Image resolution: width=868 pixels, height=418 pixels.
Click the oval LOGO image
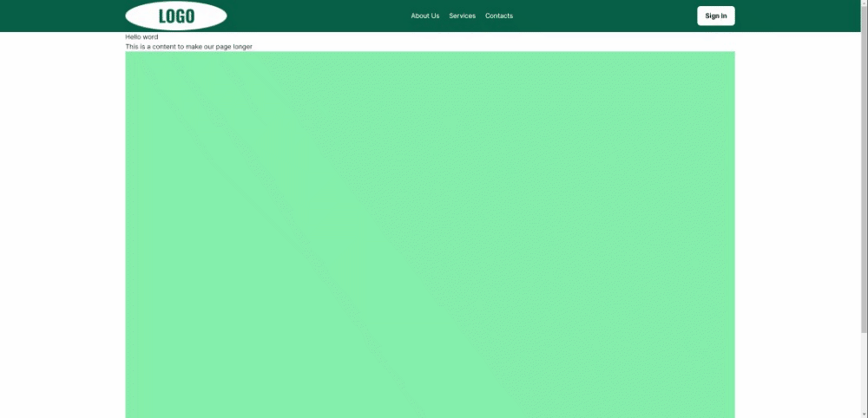point(176,16)
